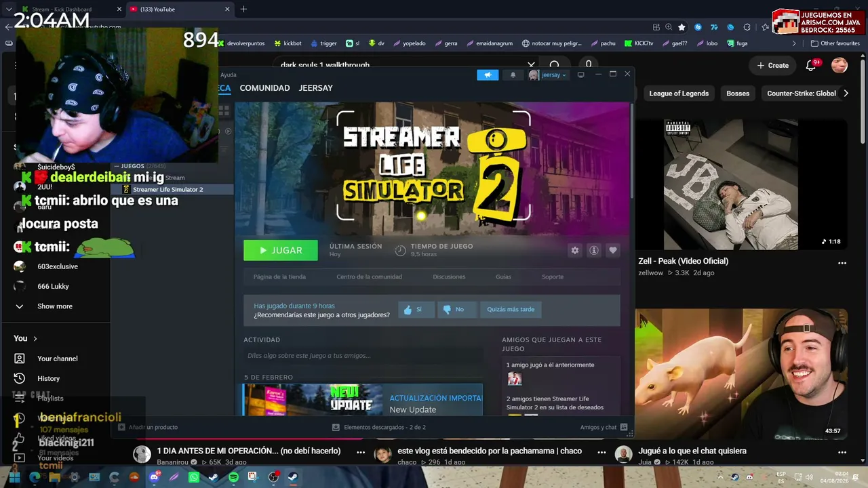Open Steam notifications bell
Viewport: 868px width, 488px height.
[513, 75]
